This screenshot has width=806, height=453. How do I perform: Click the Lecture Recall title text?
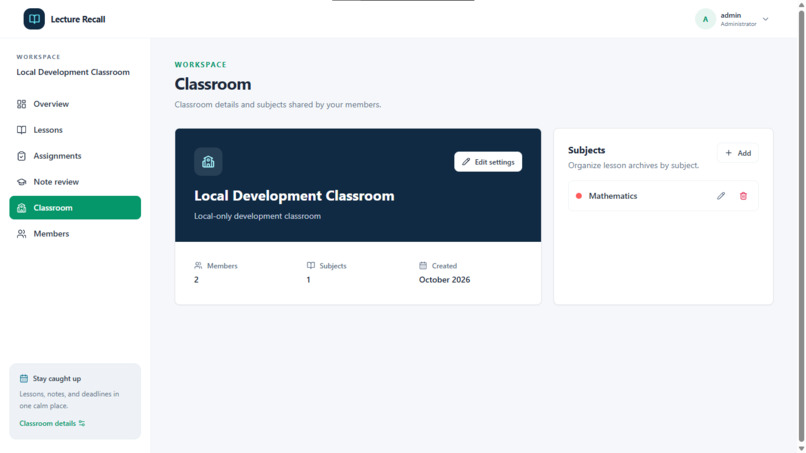coord(78,19)
